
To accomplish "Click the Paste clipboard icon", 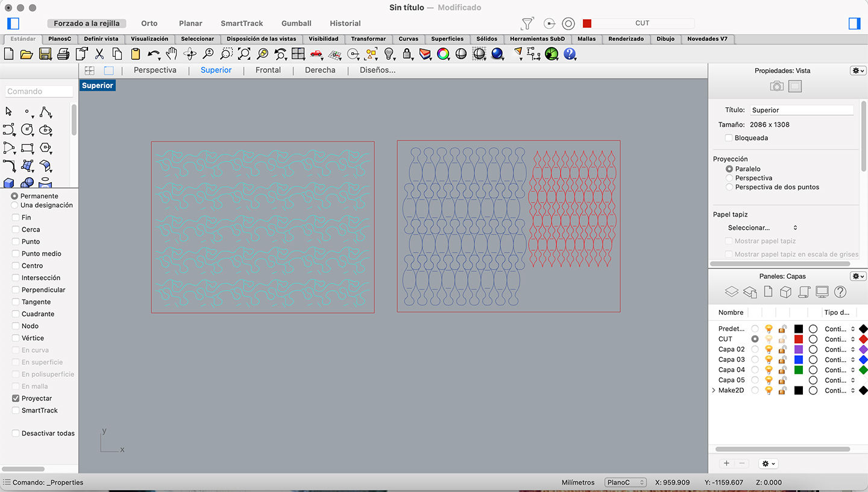I will (x=136, y=54).
